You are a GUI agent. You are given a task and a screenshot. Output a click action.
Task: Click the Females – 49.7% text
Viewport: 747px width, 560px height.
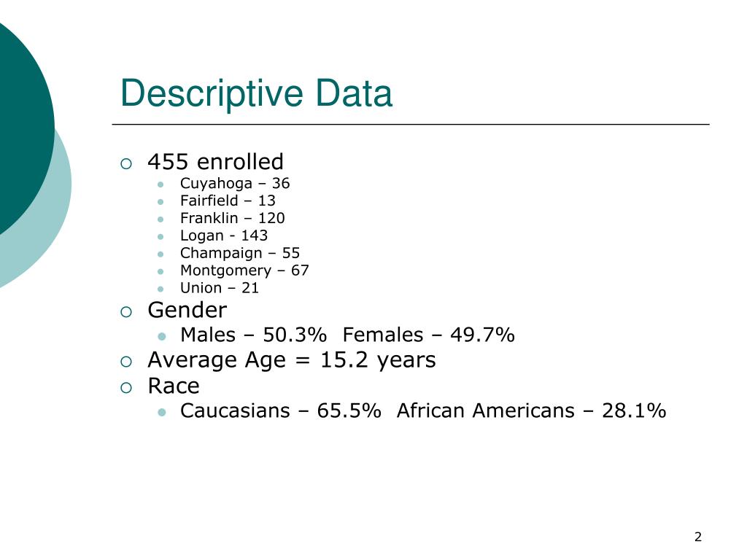(429, 335)
